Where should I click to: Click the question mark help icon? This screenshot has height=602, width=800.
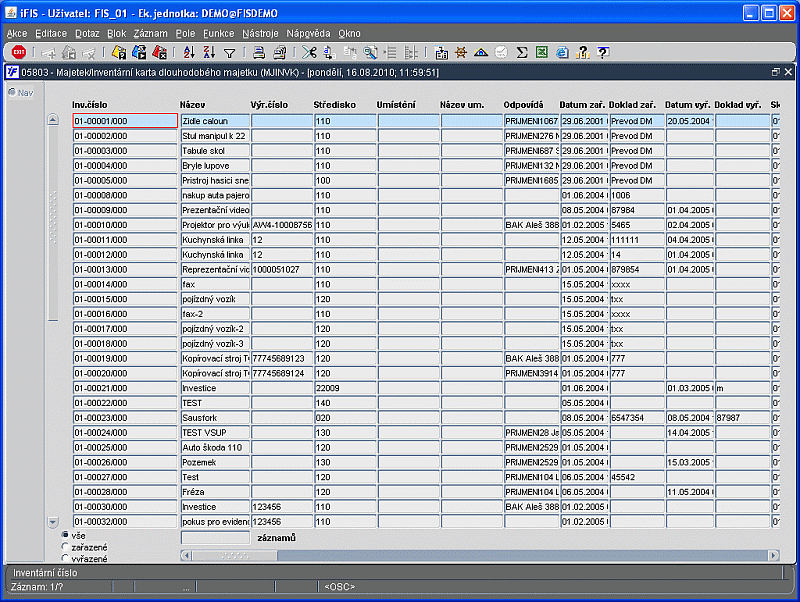pyautogui.click(x=603, y=53)
